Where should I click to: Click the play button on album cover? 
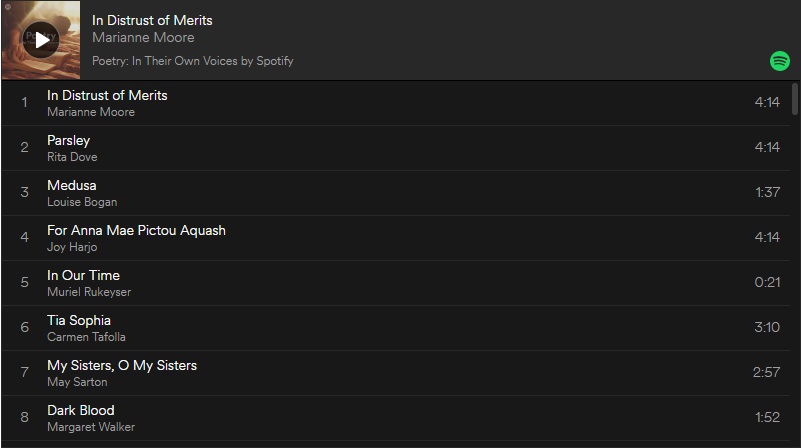41,39
